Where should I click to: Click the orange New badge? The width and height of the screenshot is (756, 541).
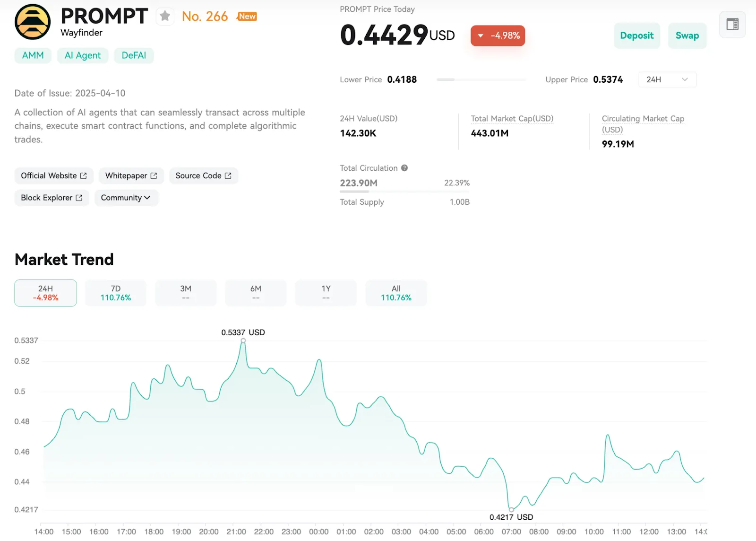(x=247, y=17)
